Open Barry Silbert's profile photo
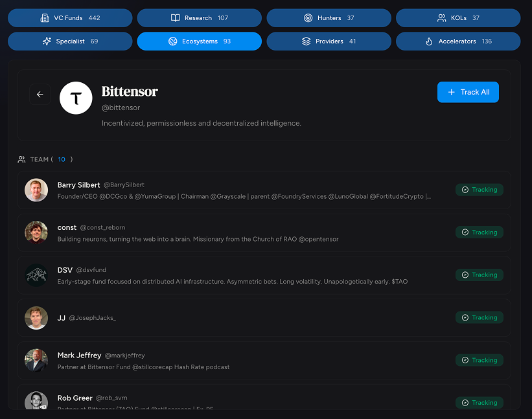The height and width of the screenshot is (419, 532). pos(36,190)
